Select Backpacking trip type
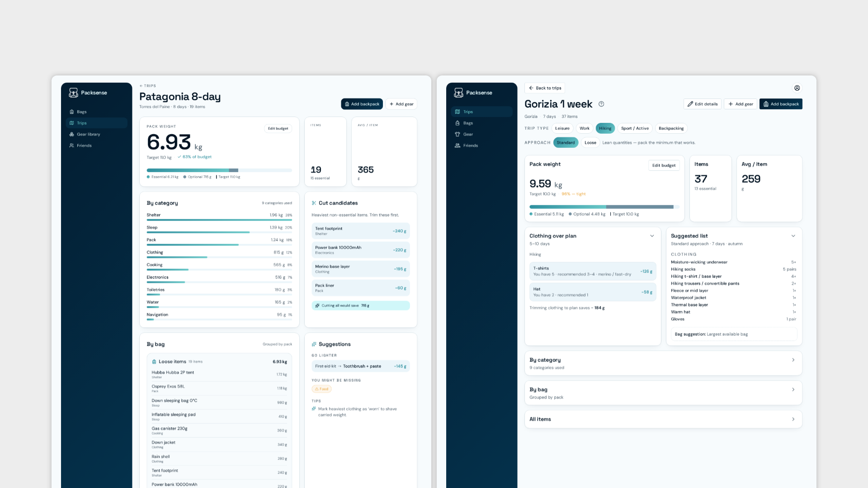 click(671, 128)
